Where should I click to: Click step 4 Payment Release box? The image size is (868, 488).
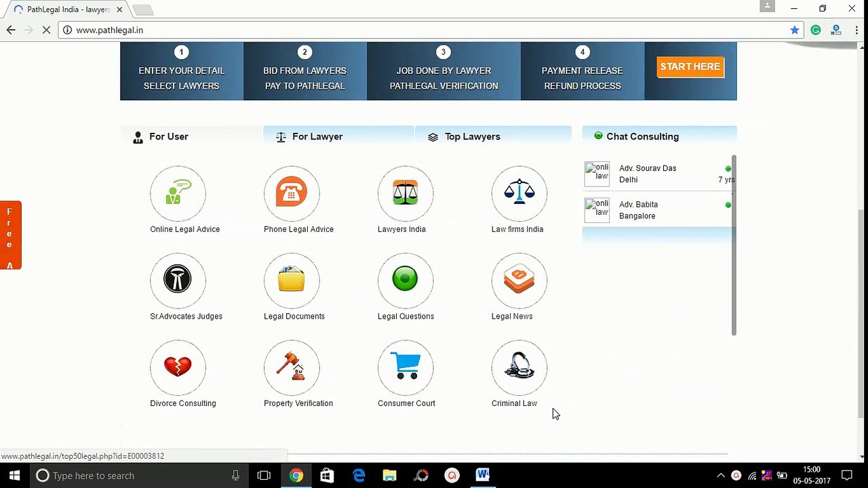[583, 71]
